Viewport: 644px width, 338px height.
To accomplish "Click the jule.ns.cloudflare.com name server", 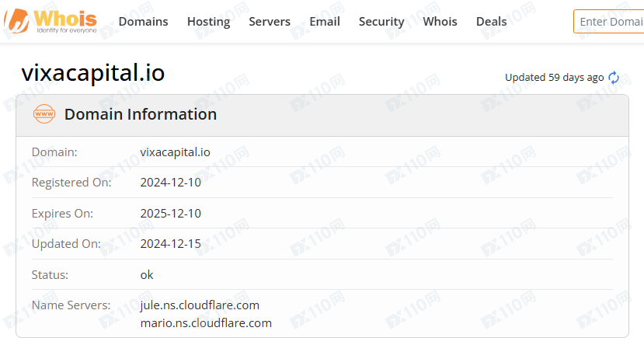I will click(200, 305).
